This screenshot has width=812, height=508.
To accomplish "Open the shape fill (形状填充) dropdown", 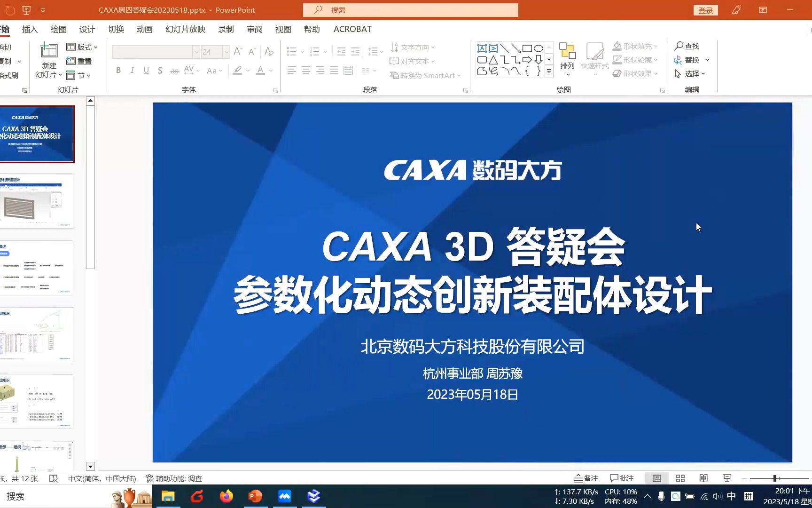I will click(635, 46).
